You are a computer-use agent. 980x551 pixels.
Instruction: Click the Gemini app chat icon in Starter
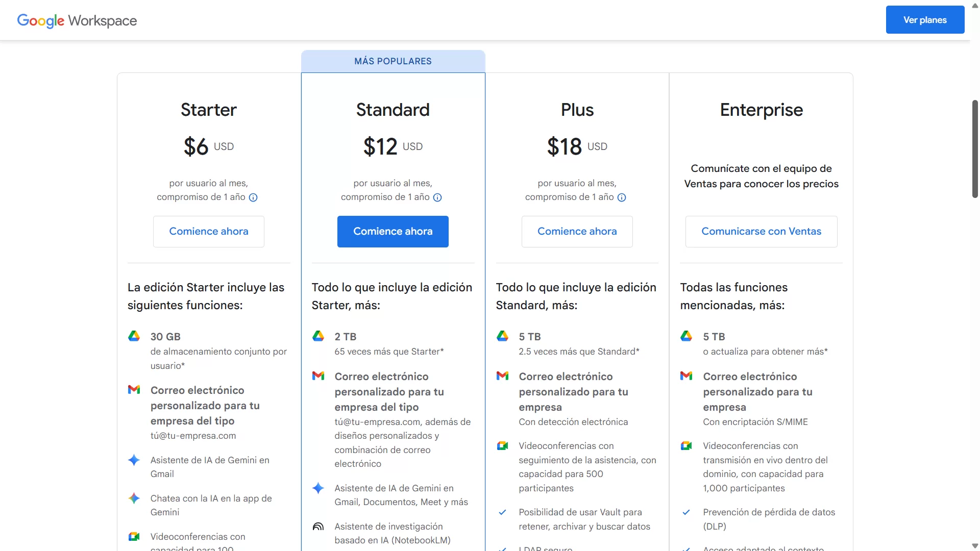click(134, 498)
